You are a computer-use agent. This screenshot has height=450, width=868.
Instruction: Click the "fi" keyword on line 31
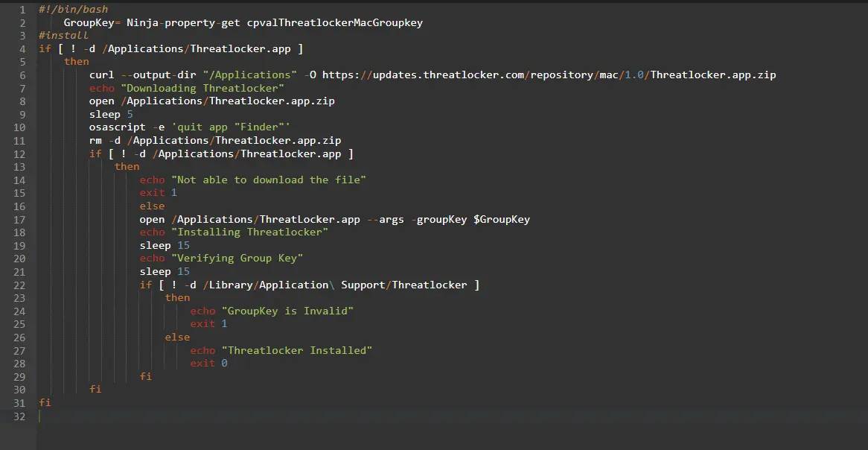(45, 403)
